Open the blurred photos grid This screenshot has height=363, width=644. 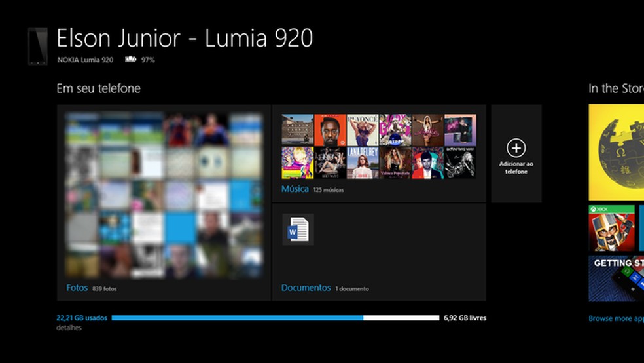[164, 195]
